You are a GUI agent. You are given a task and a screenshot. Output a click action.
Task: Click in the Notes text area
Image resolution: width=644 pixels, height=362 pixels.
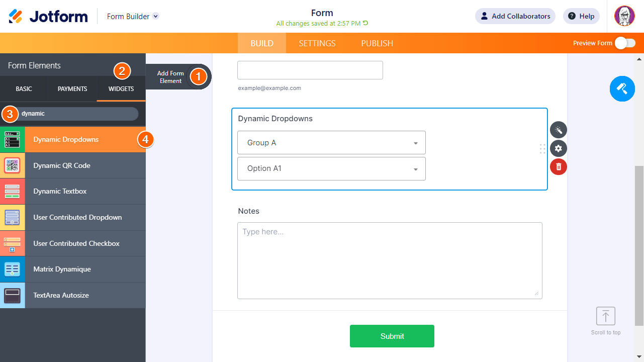point(390,260)
